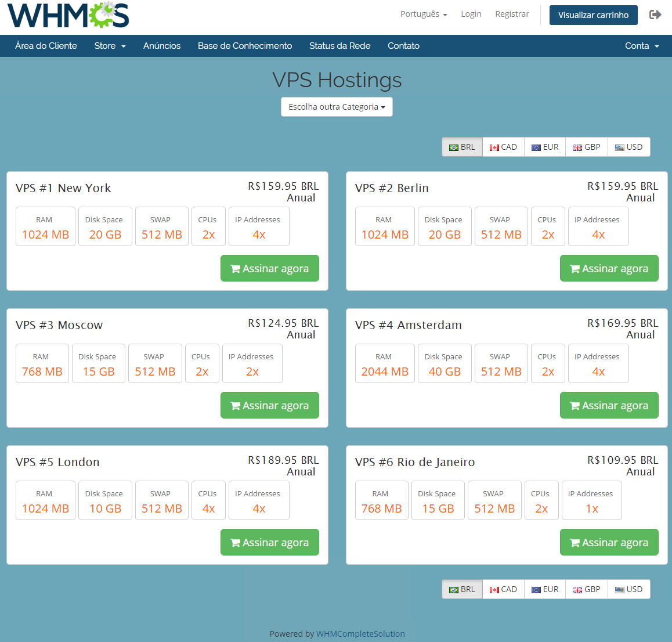
Task: Click the VPS Hostings page heading
Action: coord(337,80)
